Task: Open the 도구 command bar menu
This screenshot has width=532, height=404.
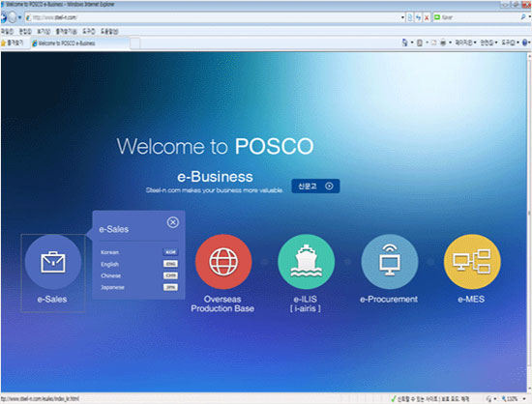Action: tap(511, 43)
